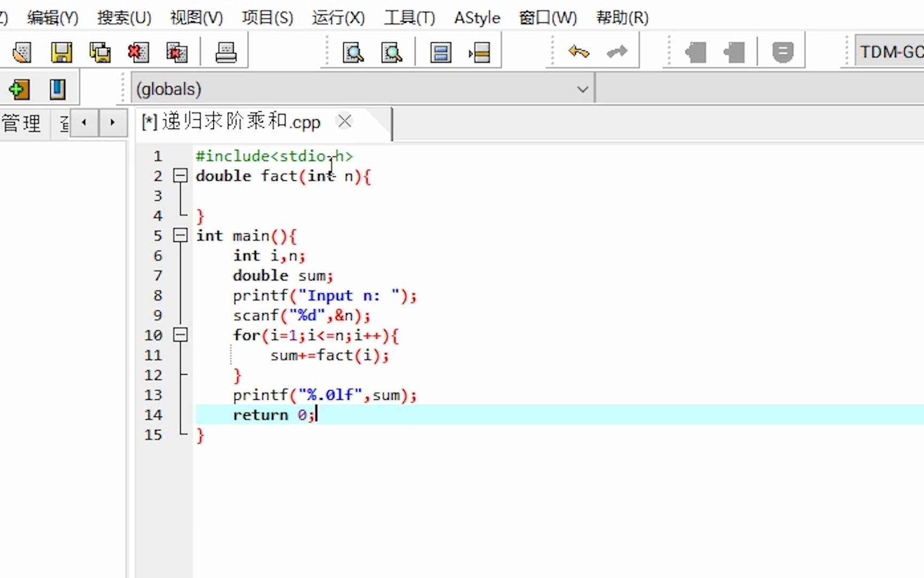Open the 搜索 menu
The width and height of the screenshot is (924, 578).
coord(124,18)
